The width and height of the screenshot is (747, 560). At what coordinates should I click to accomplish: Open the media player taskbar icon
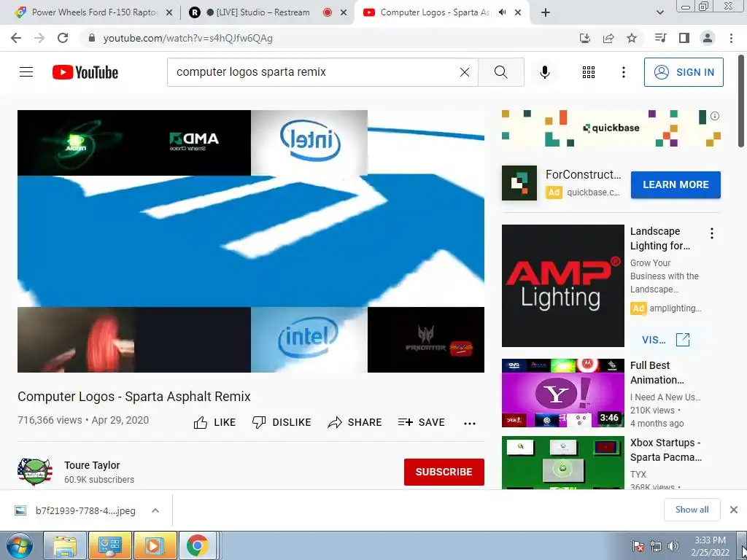click(x=155, y=545)
